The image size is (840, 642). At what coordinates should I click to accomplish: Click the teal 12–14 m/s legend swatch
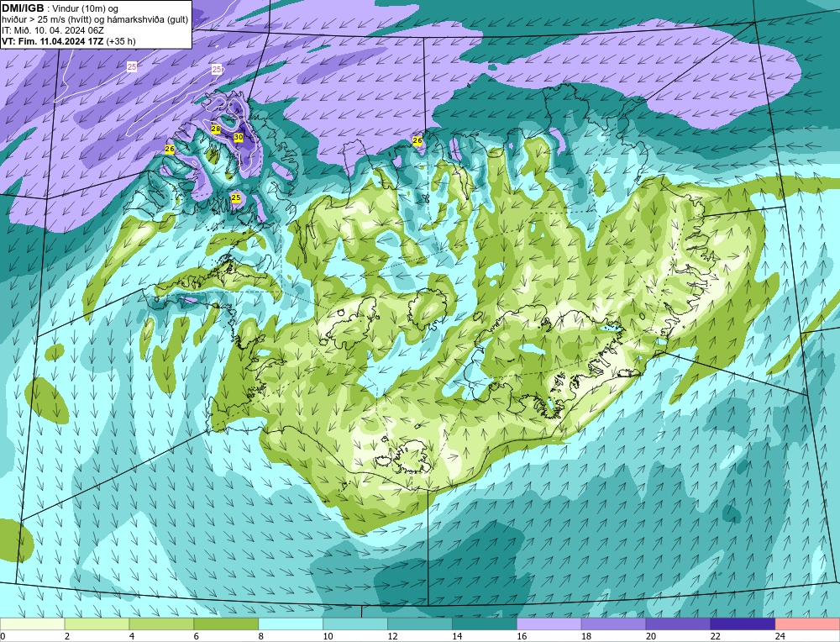(420, 624)
